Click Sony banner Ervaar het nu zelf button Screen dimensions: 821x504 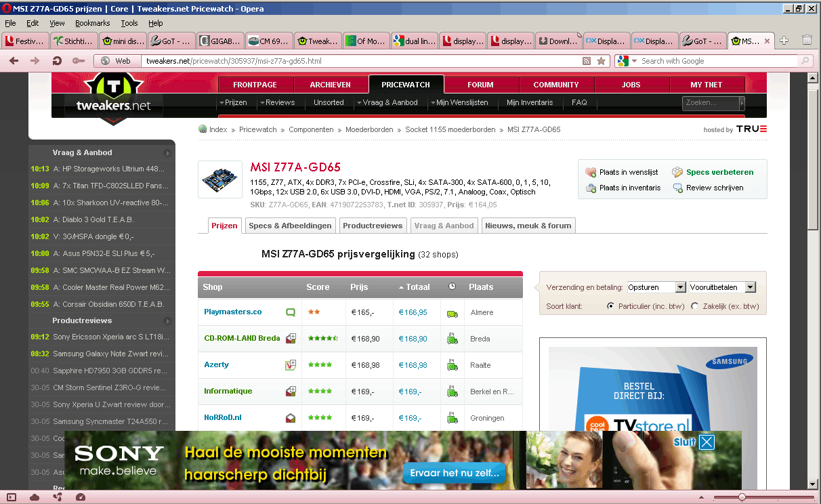(x=455, y=473)
